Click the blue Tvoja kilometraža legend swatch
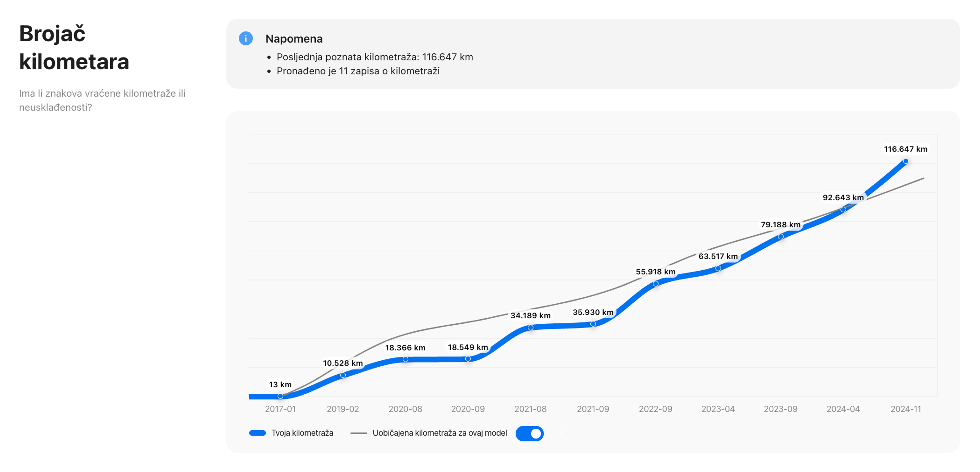 click(257, 433)
